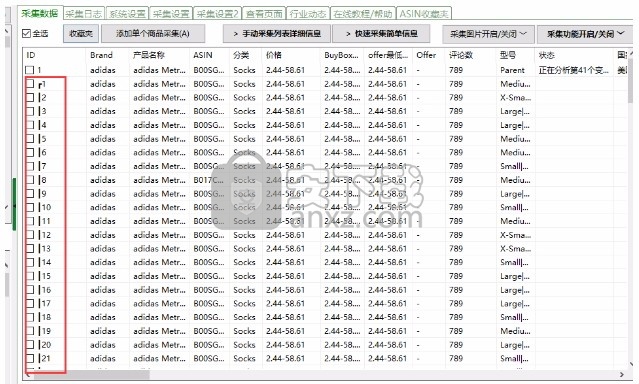Switch to the 采集设置2 tab

217,14
